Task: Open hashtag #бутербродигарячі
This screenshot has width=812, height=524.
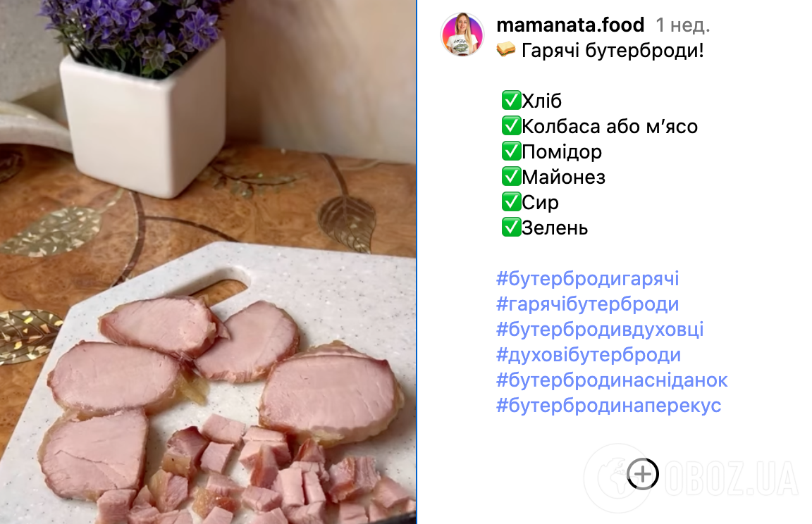Action: click(587, 278)
